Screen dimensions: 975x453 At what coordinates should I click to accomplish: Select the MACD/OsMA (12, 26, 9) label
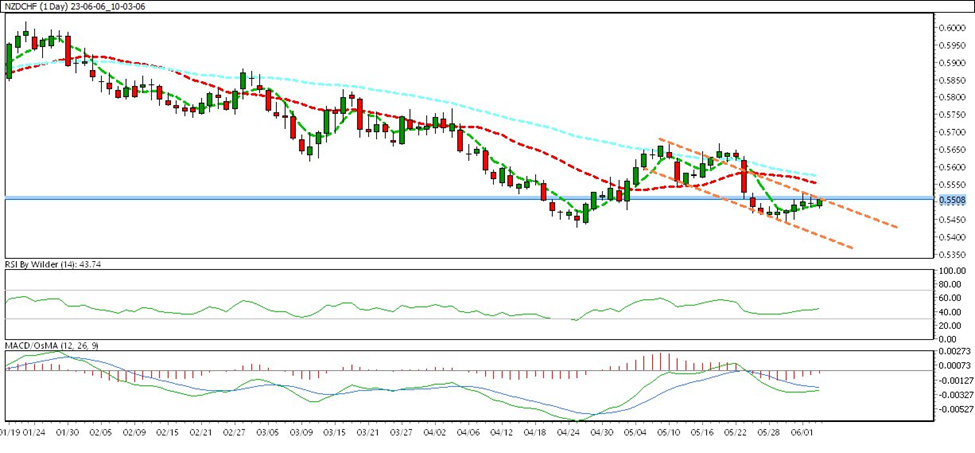click(x=52, y=345)
